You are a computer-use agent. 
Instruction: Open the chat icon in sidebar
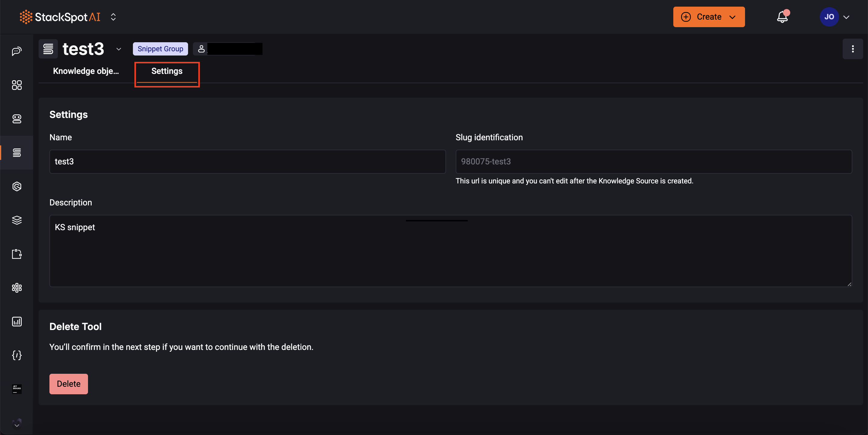(17, 51)
